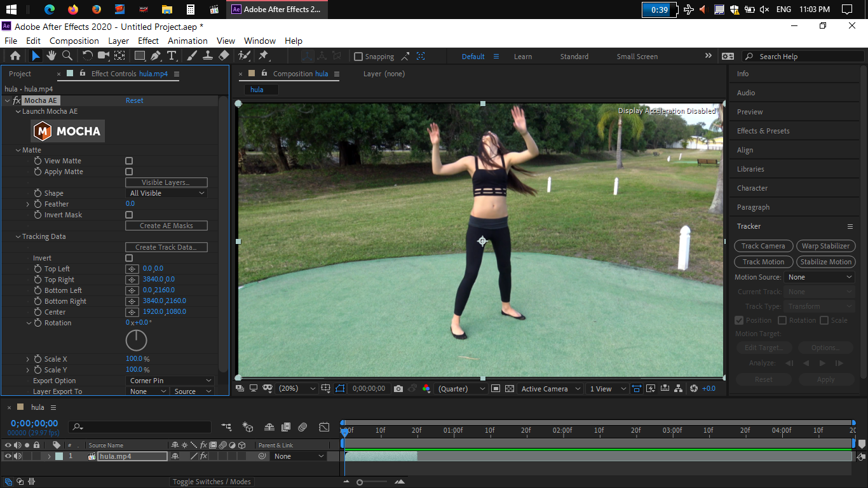Click the Mocha logo to launch
The height and width of the screenshot is (488, 868).
pyautogui.click(x=68, y=132)
